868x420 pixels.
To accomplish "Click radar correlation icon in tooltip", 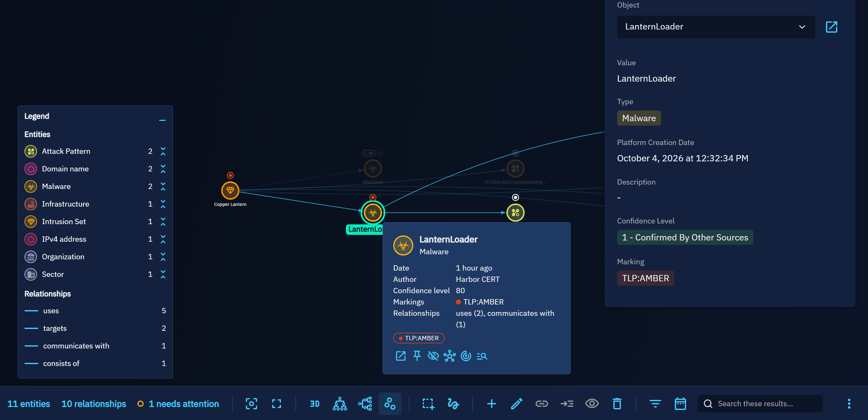I will 466,356.
